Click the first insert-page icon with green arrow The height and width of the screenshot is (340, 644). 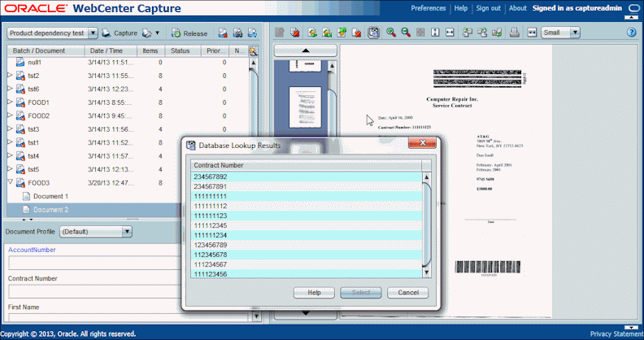tap(312, 33)
